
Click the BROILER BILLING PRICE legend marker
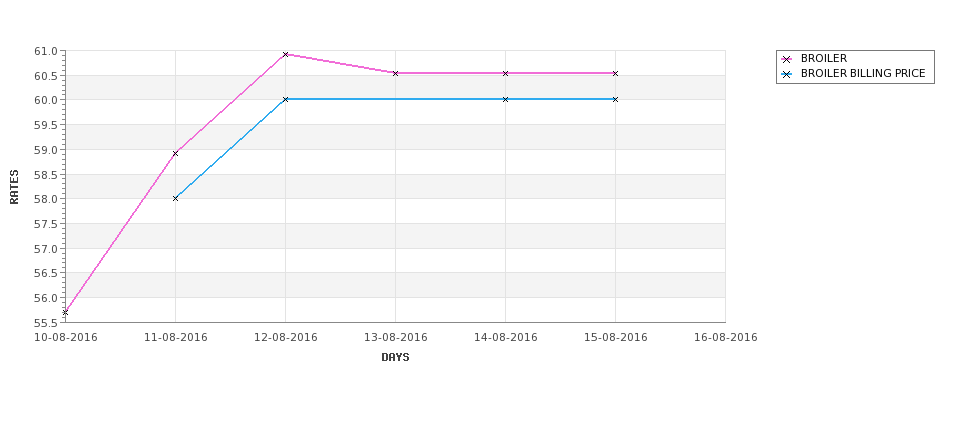click(787, 74)
